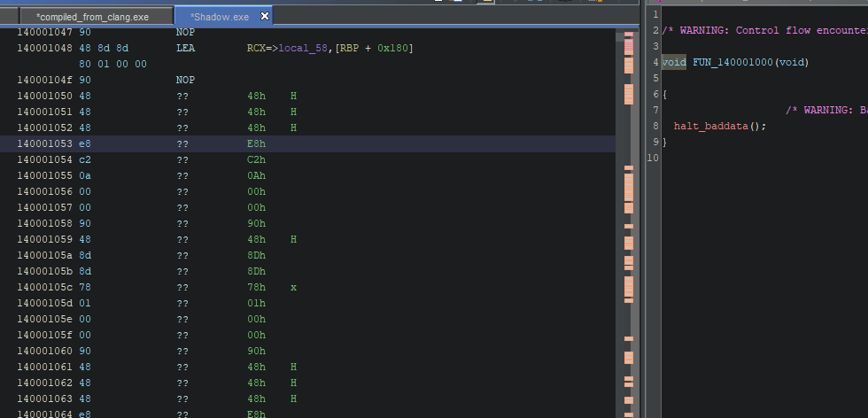
Task: Close the Shadow.exe tab
Action: tap(265, 16)
